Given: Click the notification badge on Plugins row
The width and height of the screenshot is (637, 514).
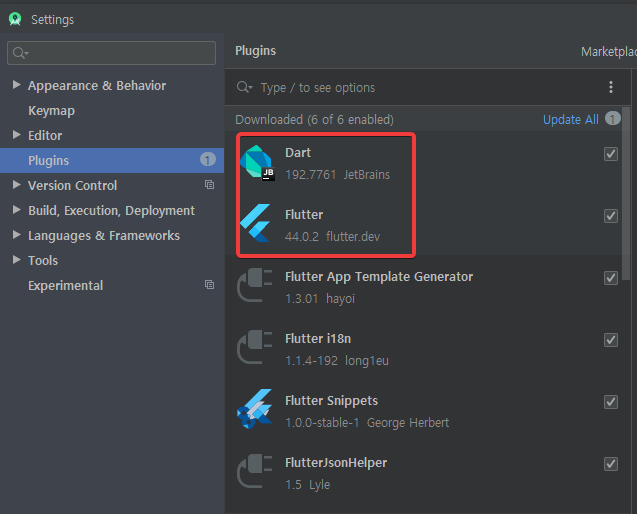Looking at the screenshot, I should (208, 160).
